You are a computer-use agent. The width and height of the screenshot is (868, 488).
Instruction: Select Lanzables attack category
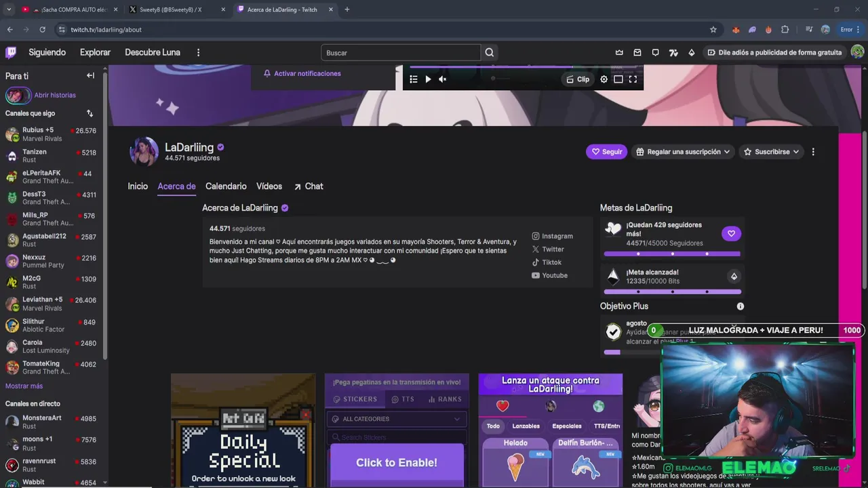coord(526,426)
